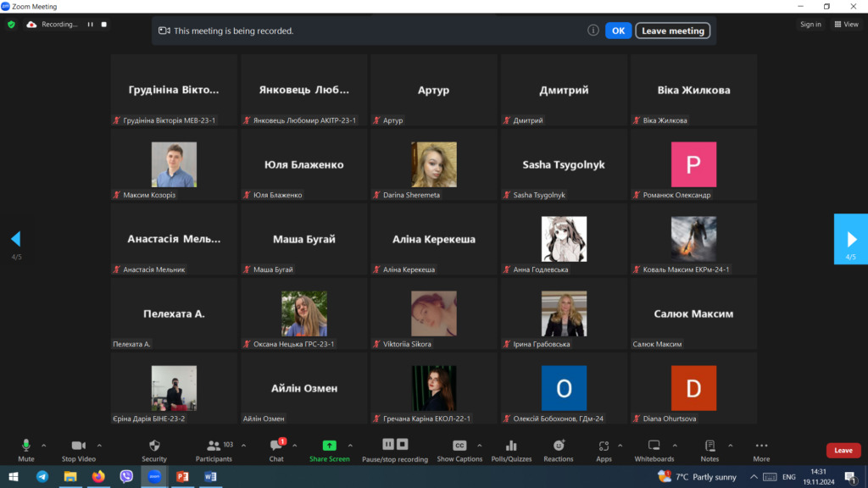Toggle Stop Video camera
Screen dimensions: 868x488
click(79, 446)
